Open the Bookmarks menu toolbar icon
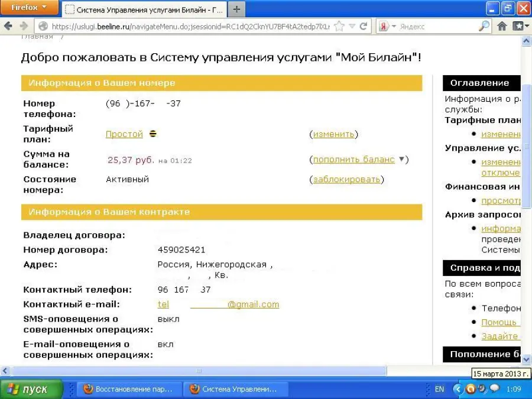This screenshot has width=532, height=399. coord(520,26)
